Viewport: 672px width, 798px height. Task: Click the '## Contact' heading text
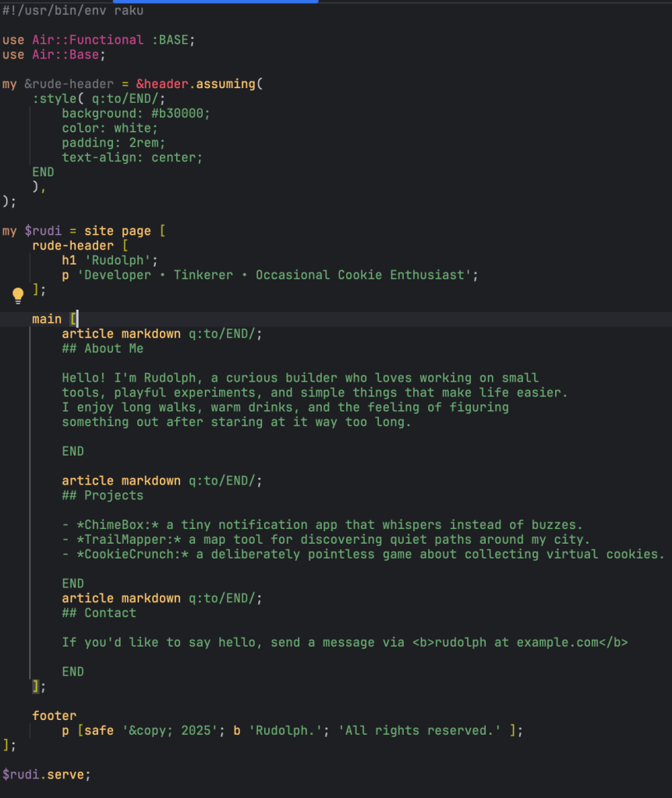[x=99, y=613]
